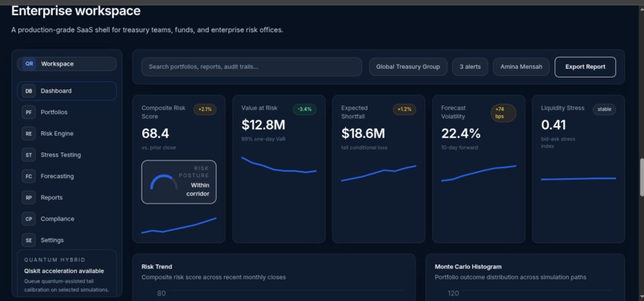Click the Liquidity Stress sparkline chart
Viewport: 644px width, 301px height.
[x=578, y=179]
